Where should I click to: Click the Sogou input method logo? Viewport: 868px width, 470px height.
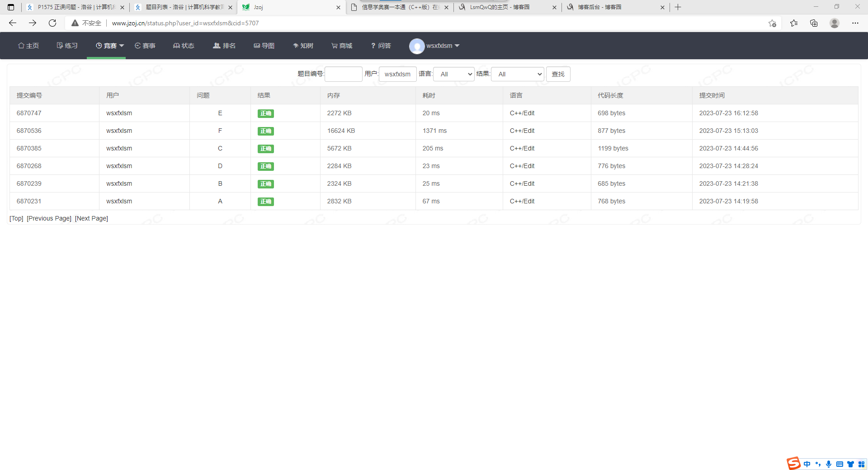click(793, 463)
